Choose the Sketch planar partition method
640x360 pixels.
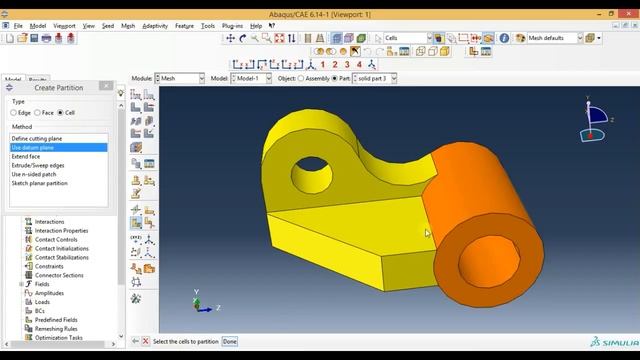pos(59,183)
